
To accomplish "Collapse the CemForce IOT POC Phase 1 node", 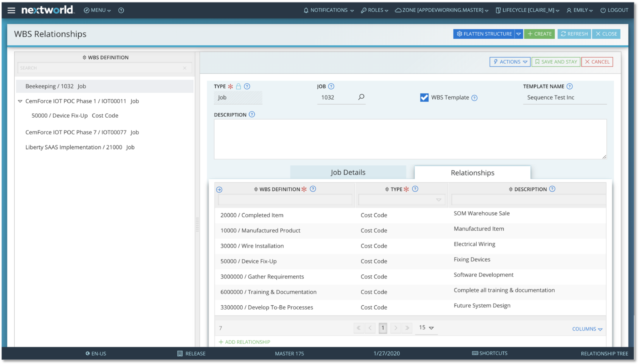I will tap(20, 101).
